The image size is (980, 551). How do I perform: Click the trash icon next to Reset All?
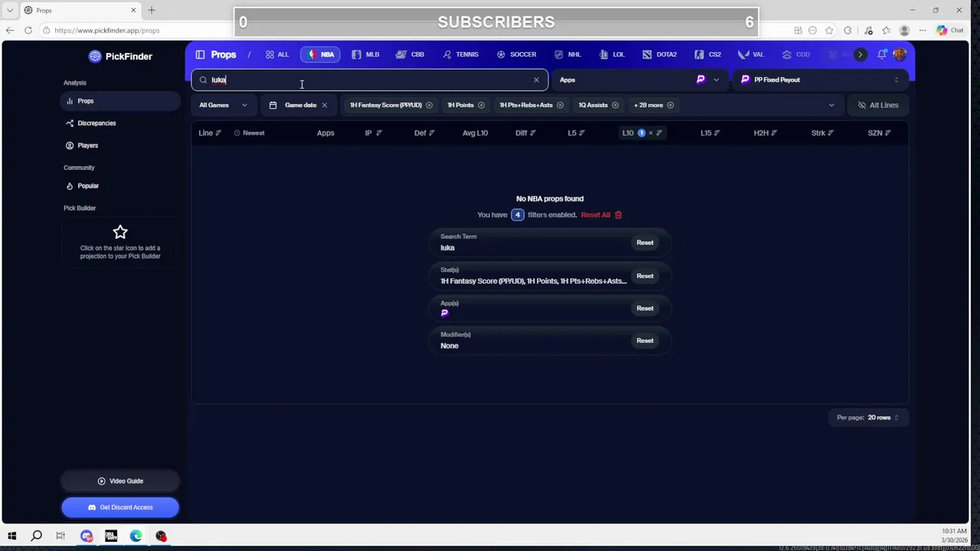[618, 215]
